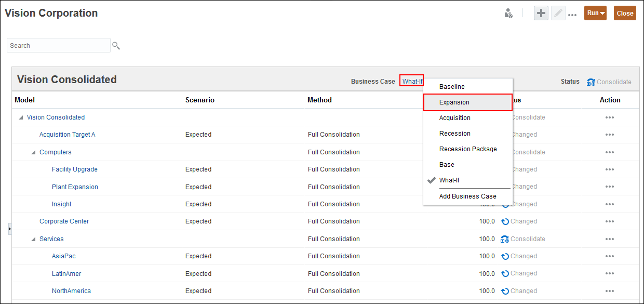The image size is (644, 304).
Task: Open the Run dropdown
Action: coord(595,13)
